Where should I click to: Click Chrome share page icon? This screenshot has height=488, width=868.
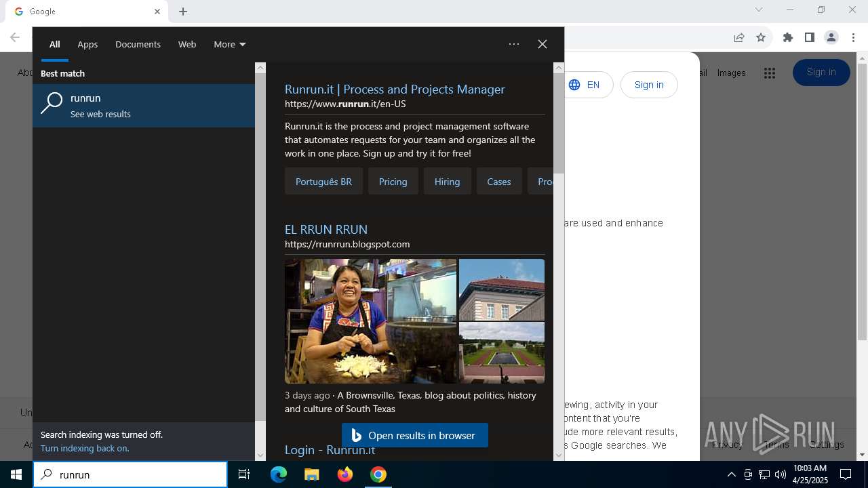pos(739,37)
